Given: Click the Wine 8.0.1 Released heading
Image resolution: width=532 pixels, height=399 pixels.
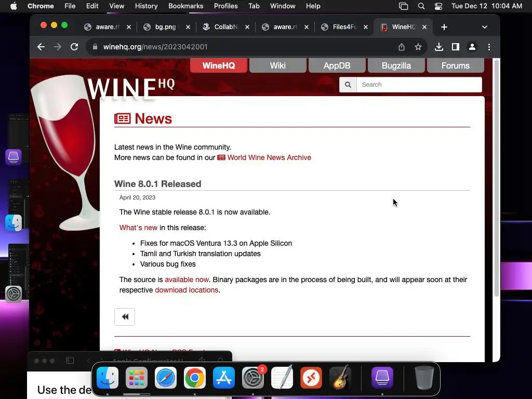Looking at the screenshot, I should click(158, 184).
